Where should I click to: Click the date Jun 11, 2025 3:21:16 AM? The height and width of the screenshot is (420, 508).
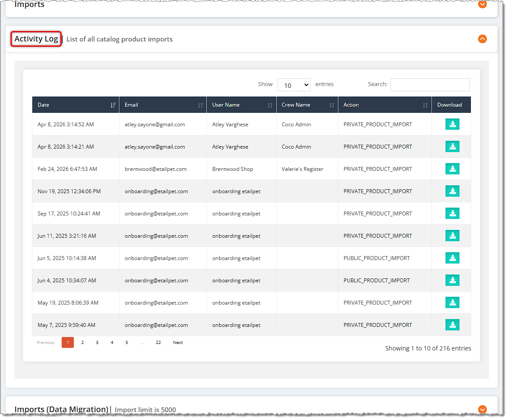[x=67, y=236]
